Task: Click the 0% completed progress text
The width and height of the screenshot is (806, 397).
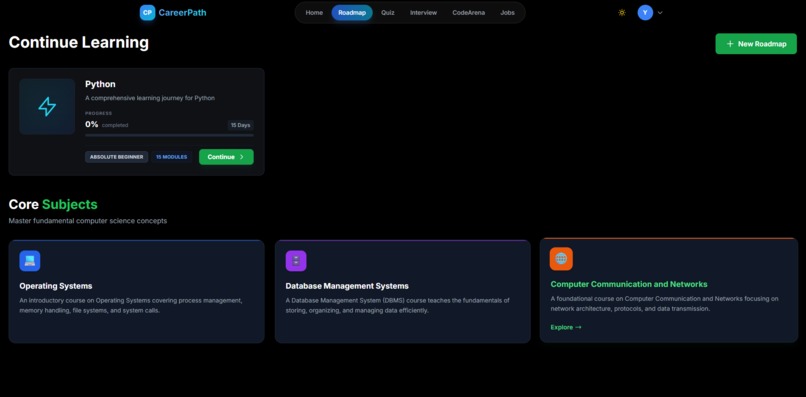Action: [106, 124]
